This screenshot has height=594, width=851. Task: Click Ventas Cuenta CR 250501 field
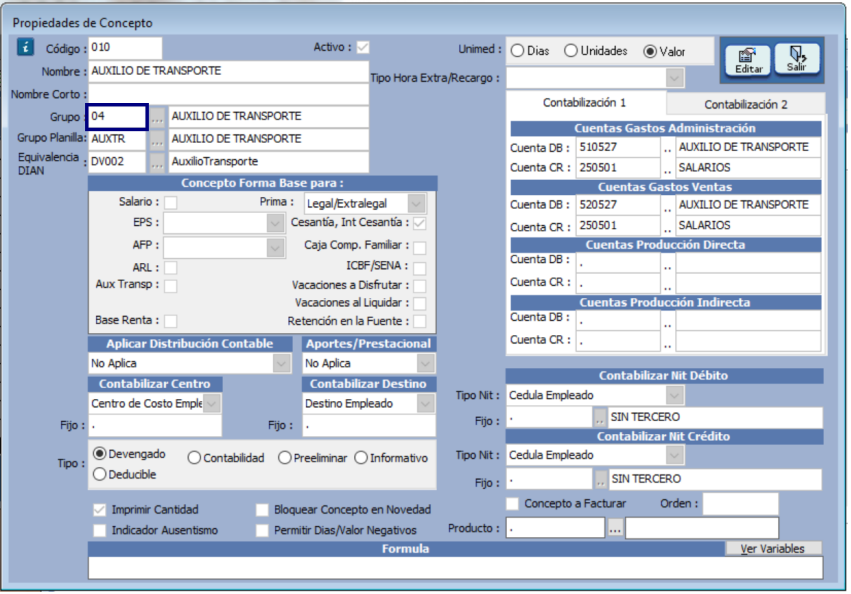(618, 225)
